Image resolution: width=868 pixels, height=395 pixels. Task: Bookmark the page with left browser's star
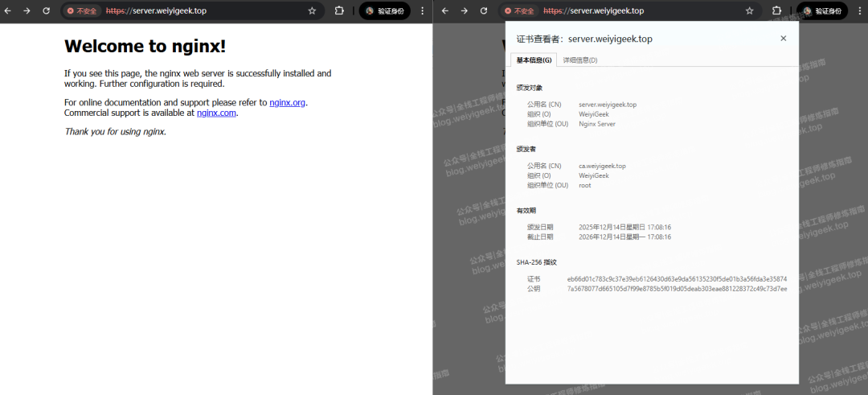click(x=312, y=10)
